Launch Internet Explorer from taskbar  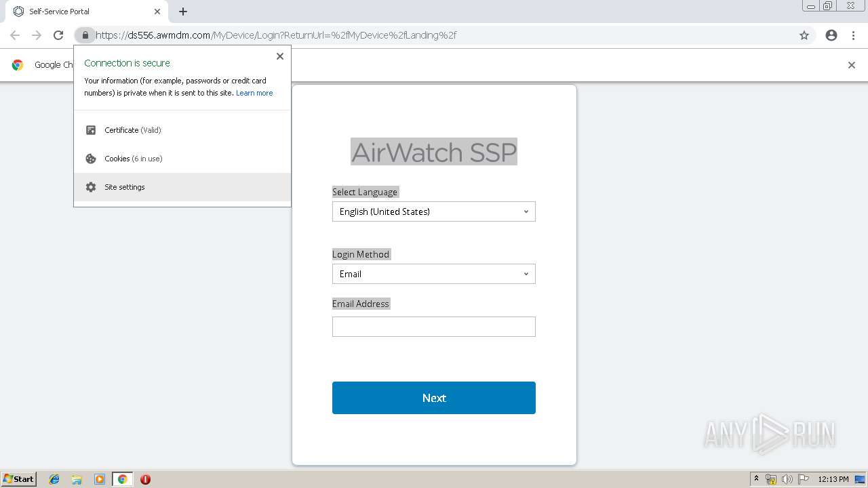pyautogui.click(x=54, y=479)
